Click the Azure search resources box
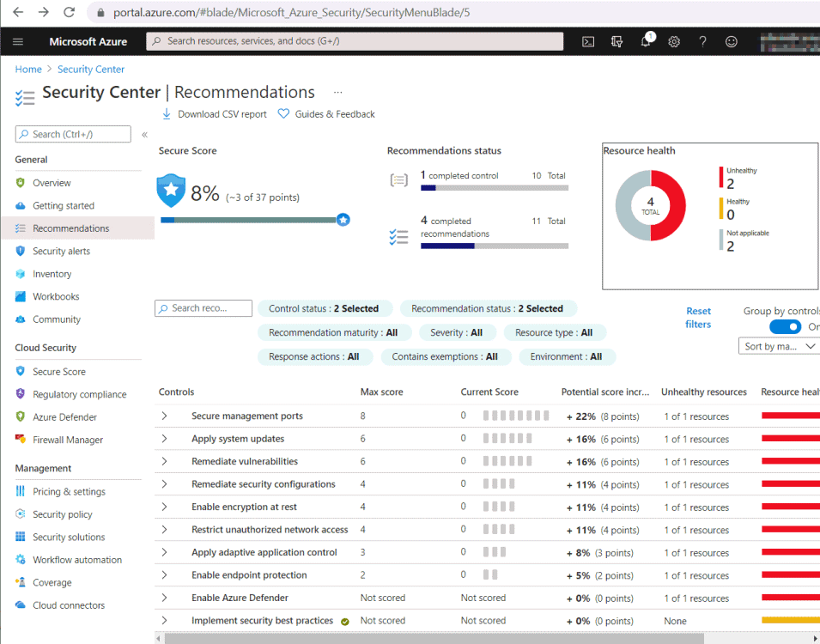Image resolution: width=820 pixels, height=644 pixels. pyautogui.click(x=355, y=41)
